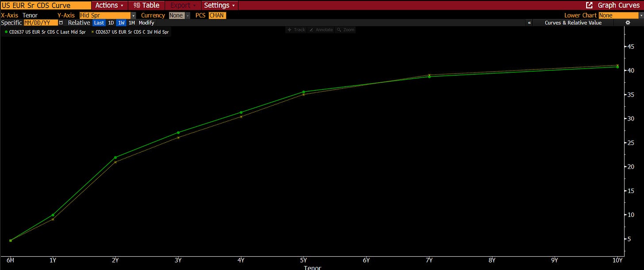Select the green data point at 4Y
Image resolution: width=644 pixels, height=270 pixels.
[241, 112]
